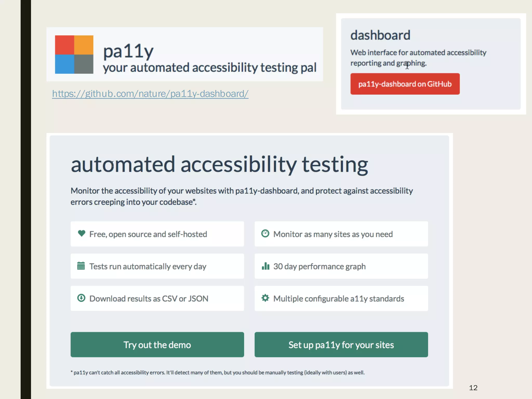Click the footnote 'pa11y can't catch all accessibility errors'
This screenshot has height=399, width=532.
pos(218,373)
